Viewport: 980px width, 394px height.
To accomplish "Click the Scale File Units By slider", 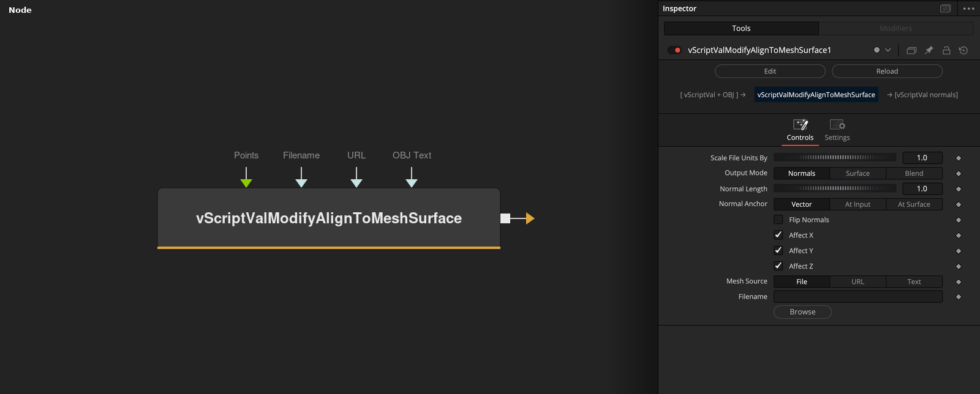I will pos(835,158).
